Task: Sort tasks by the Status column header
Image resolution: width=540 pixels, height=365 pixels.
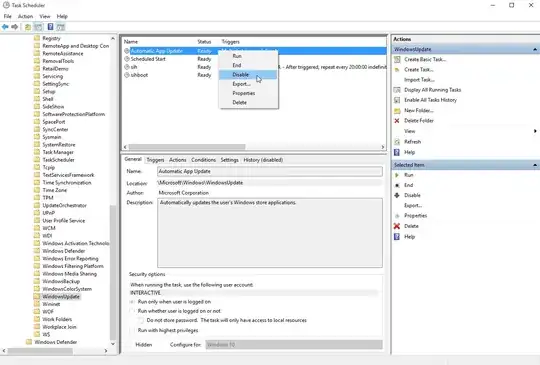Action: click(204, 42)
